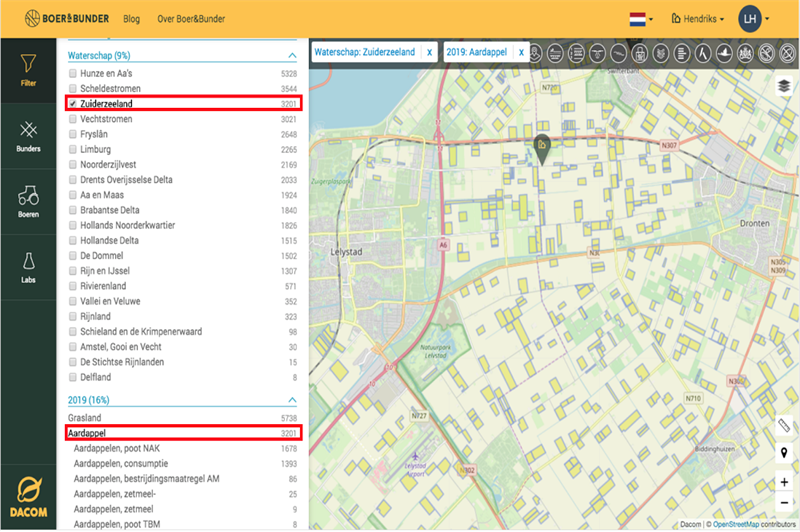
Task: Enable the Hunze en Aa's checkbox
Action: click(x=73, y=74)
